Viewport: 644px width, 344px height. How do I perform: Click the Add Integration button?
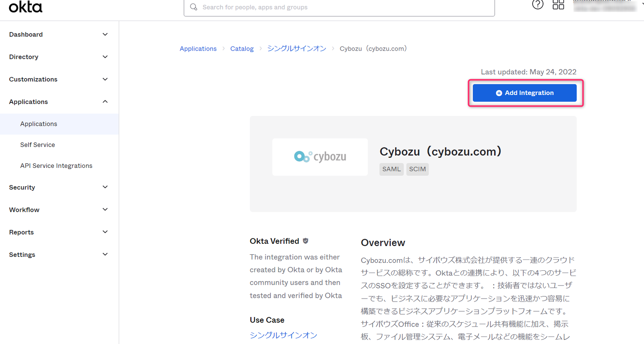click(525, 93)
